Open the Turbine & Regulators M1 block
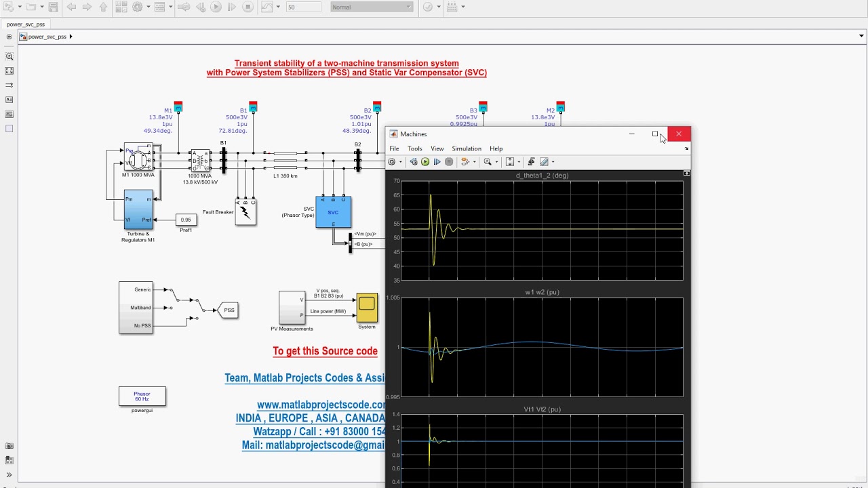 (x=139, y=210)
